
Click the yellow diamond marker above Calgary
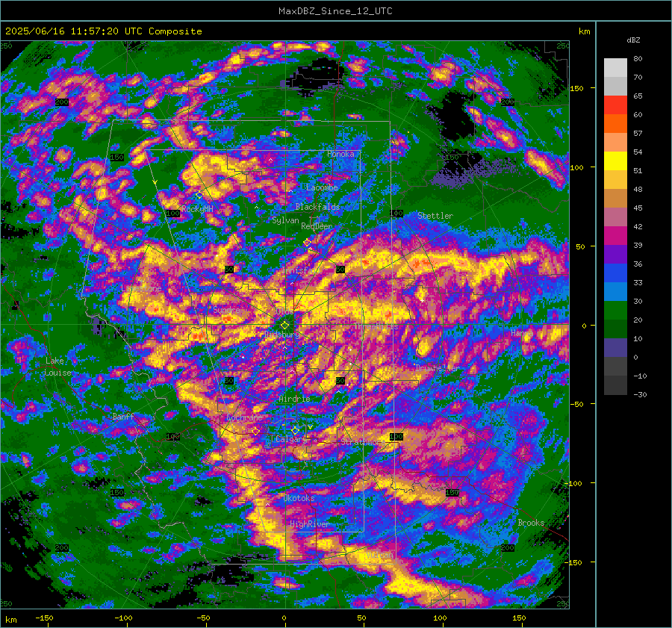(x=295, y=430)
